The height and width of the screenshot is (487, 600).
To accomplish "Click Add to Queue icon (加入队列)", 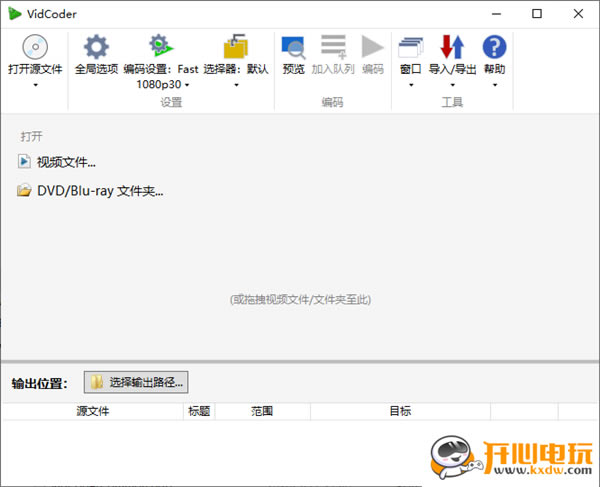I will point(333,47).
